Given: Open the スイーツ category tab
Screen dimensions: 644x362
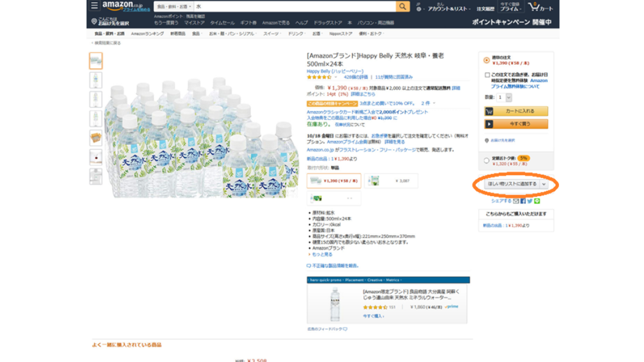Looking at the screenshot, I should click(x=272, y=34).
